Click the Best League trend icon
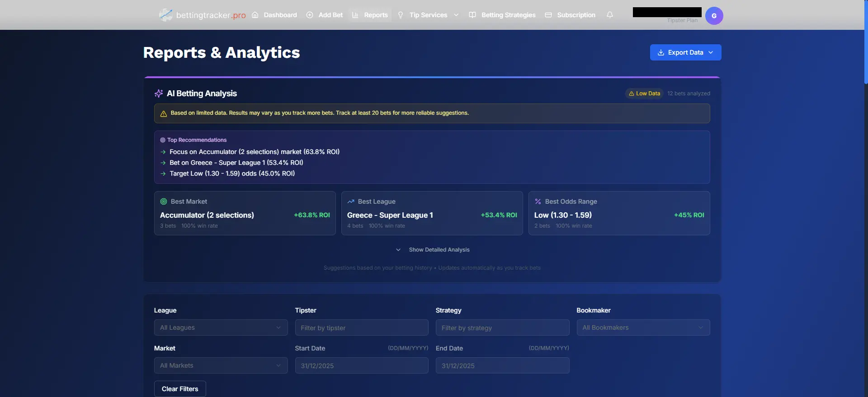 click(x=351, y=201)
